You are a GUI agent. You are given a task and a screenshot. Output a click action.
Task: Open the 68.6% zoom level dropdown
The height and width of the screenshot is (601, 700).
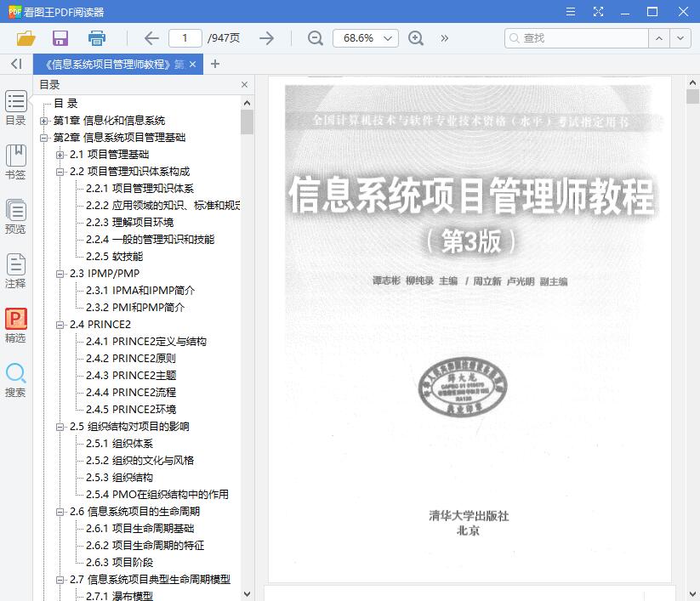(388, 38)
